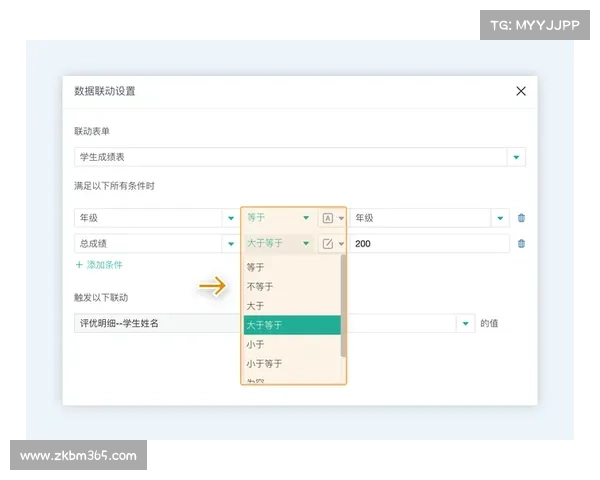Delete the 总成绩 condition row
Viewport: 600px width, 480px height.
pos(521,243)
